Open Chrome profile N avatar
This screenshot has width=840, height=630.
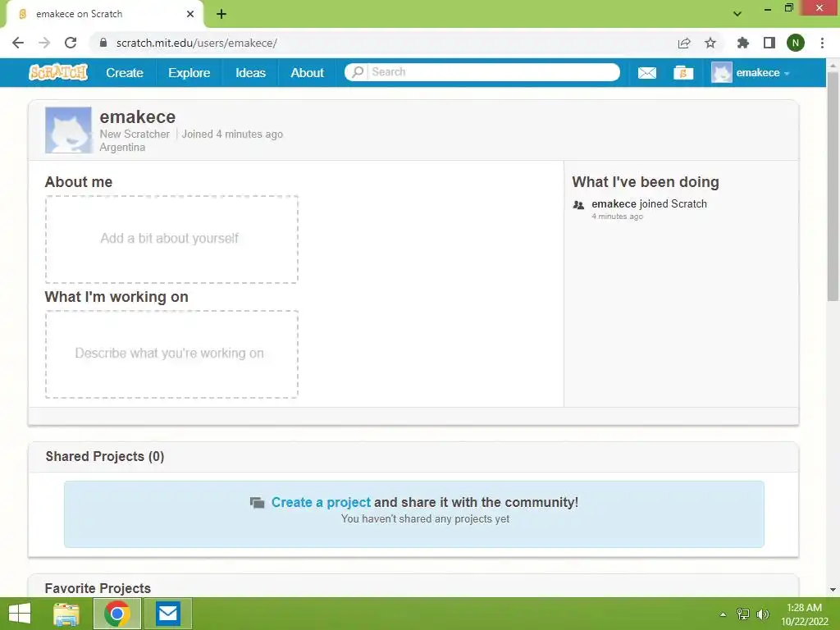(796, 43)
